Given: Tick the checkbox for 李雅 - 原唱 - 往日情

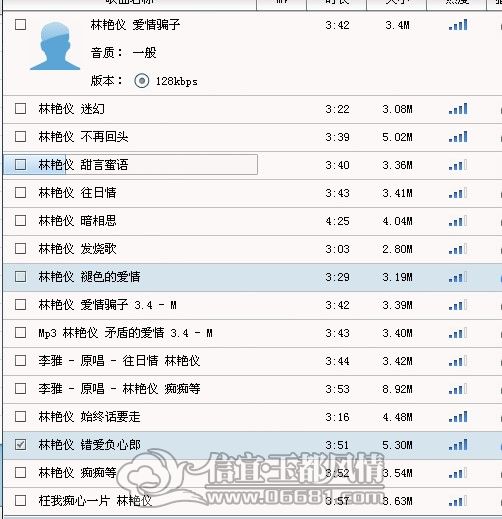Looking at the screenshot, I should click(21, 360).
